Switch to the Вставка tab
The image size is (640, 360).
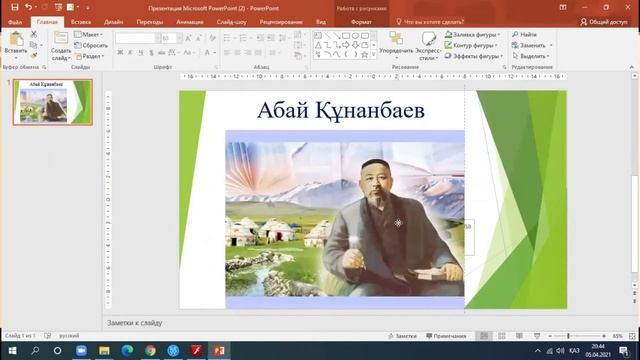81,22
